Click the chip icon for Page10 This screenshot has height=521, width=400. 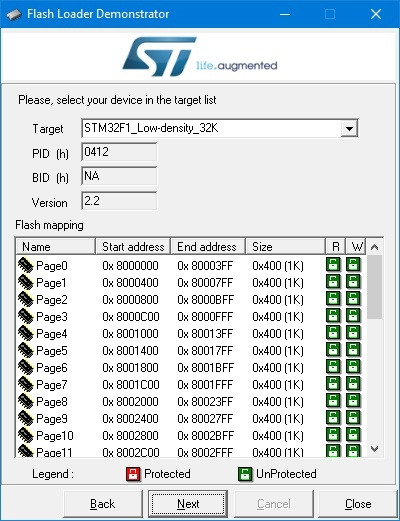26,435
